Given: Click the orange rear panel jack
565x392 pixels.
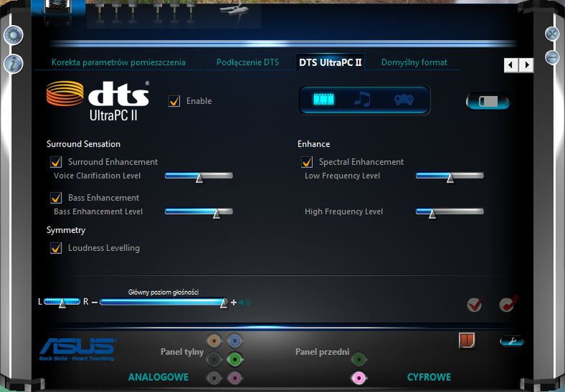Looking at the screenshot, I should pyautogui.click(x=214, y=340).
